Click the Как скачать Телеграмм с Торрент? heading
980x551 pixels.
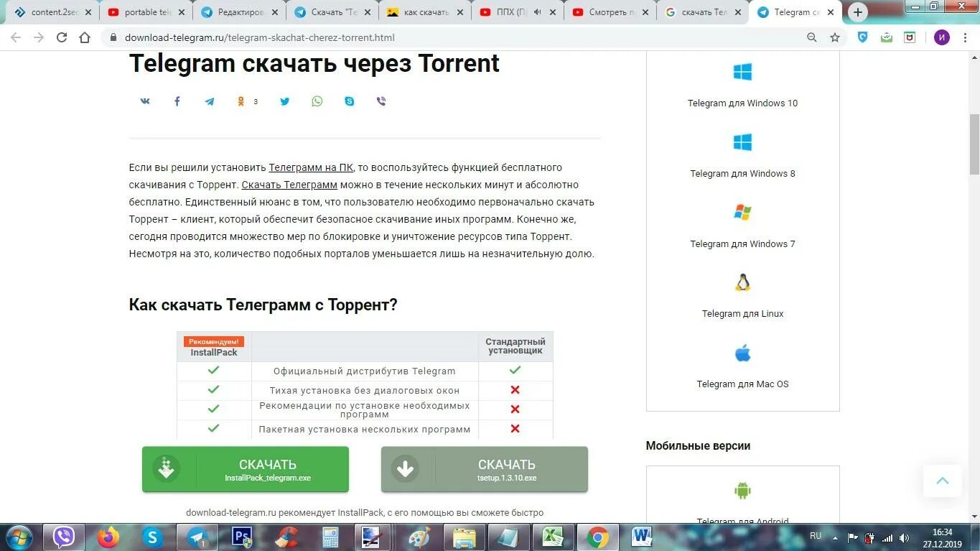pyautogui.click(x=263, y=305)
